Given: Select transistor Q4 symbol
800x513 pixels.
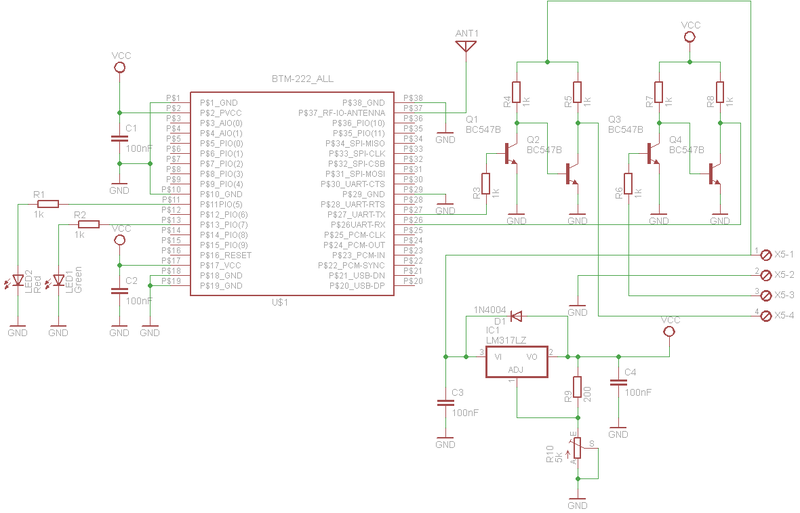Looking at the screenshot, I should [x=714, y=174].
